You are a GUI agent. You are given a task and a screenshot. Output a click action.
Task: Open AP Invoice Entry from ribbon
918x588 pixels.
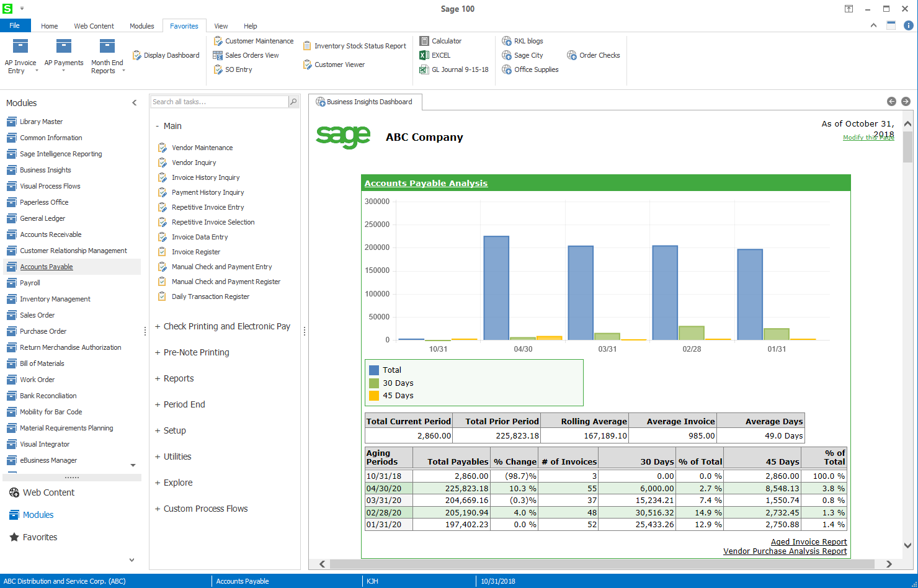[x=20, y=56]
